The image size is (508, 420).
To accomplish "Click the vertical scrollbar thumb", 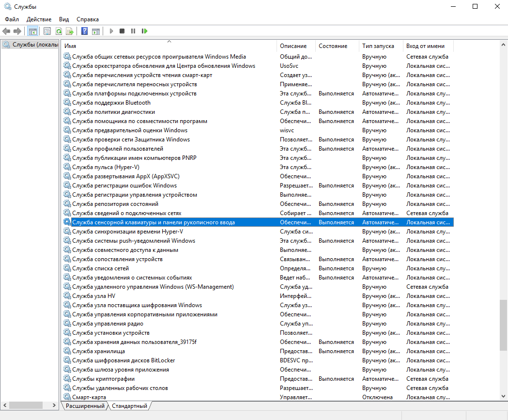I will [503, 325].
